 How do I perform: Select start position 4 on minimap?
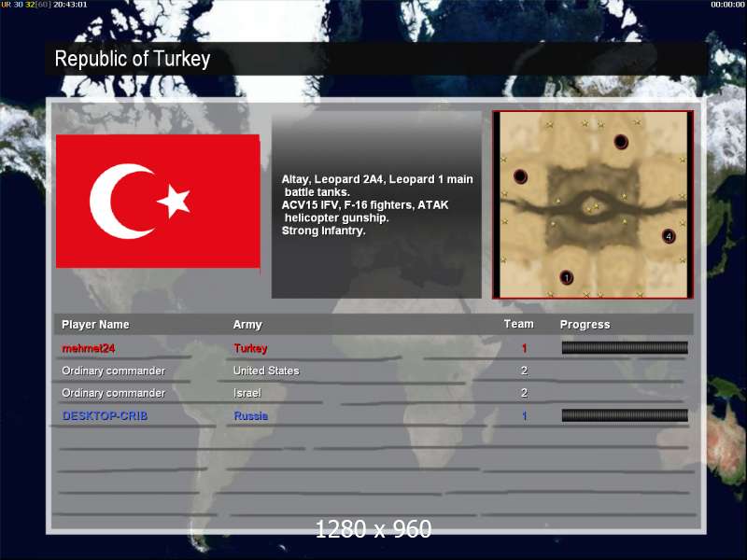coord(669,236)
